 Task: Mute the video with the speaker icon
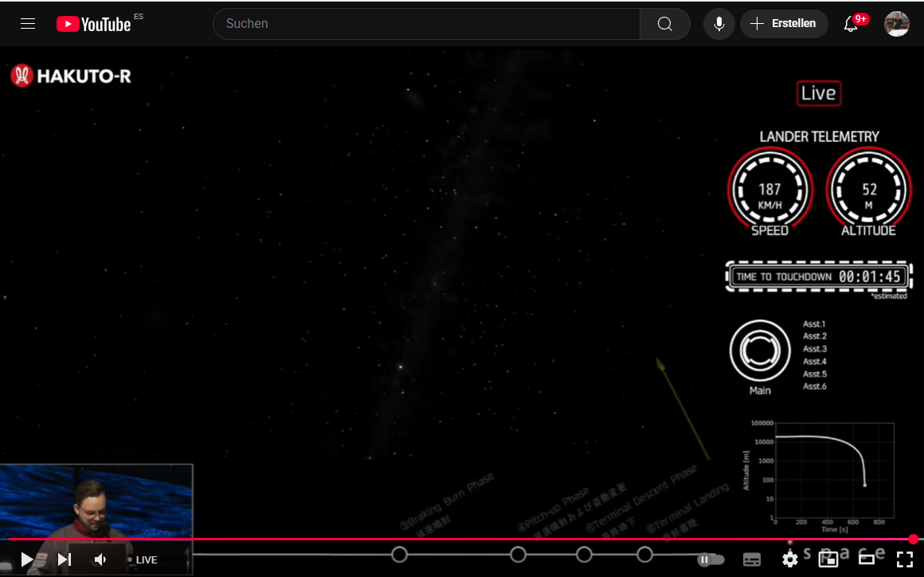tap(101, 559)
